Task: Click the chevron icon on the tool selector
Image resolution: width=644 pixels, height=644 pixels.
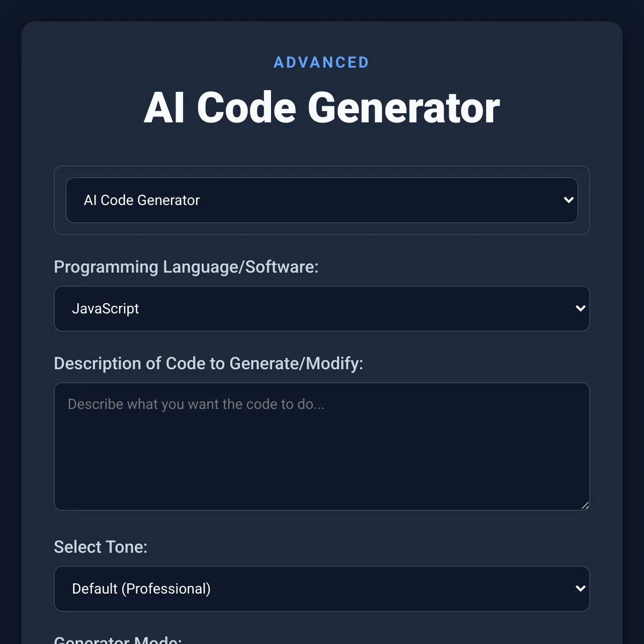Action: tap(568, 200)
